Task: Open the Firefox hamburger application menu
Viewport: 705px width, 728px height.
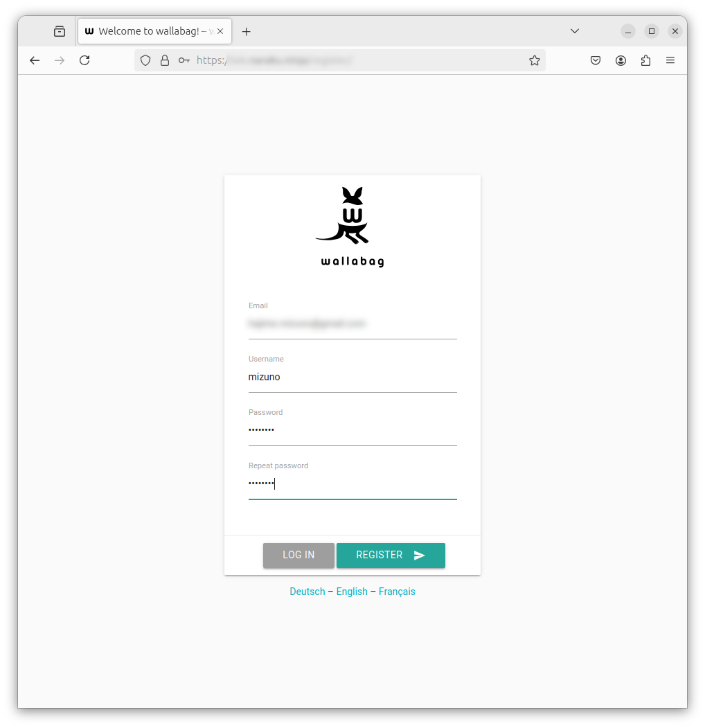Action: 670,60
